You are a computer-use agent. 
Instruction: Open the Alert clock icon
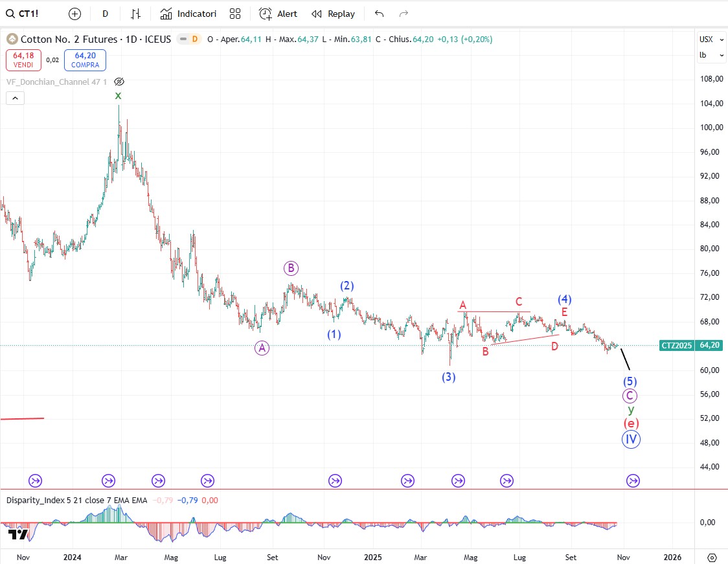(x=266, y=14)
